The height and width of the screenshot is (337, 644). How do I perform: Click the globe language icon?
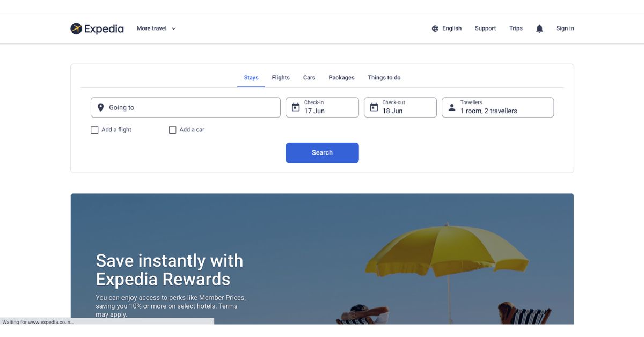[435, 28]
